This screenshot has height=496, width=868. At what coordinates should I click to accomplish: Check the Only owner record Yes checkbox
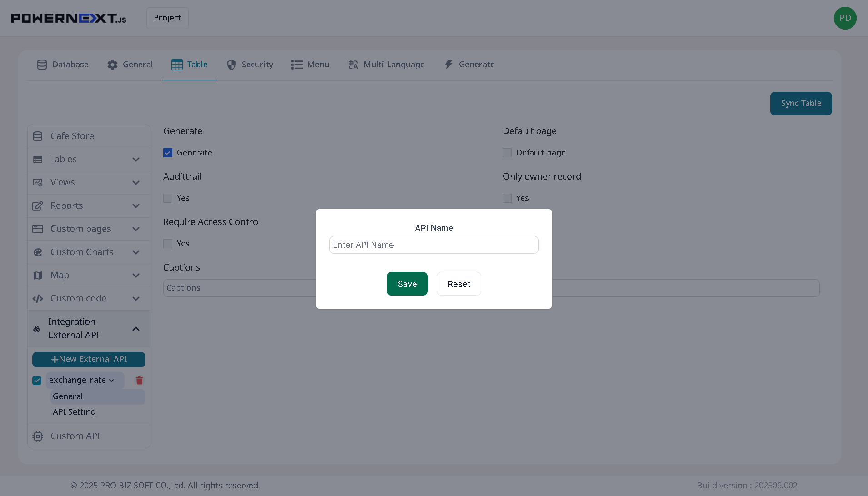pos(507,198)
